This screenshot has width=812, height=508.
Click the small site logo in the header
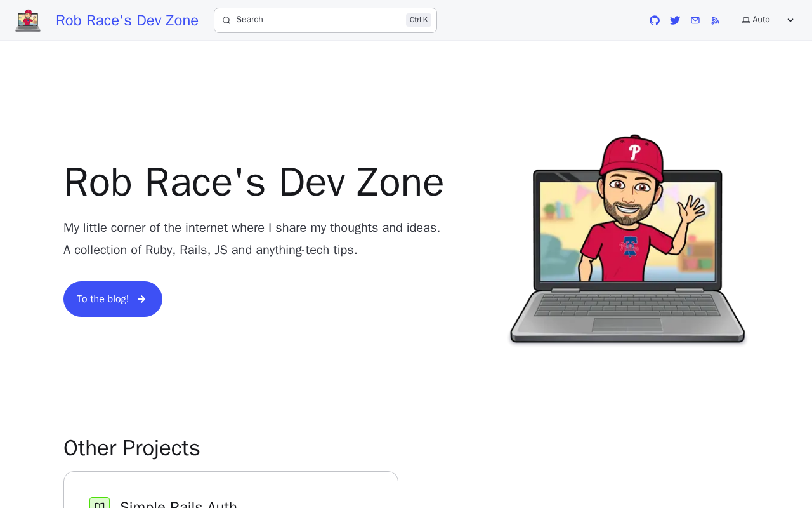28,20
